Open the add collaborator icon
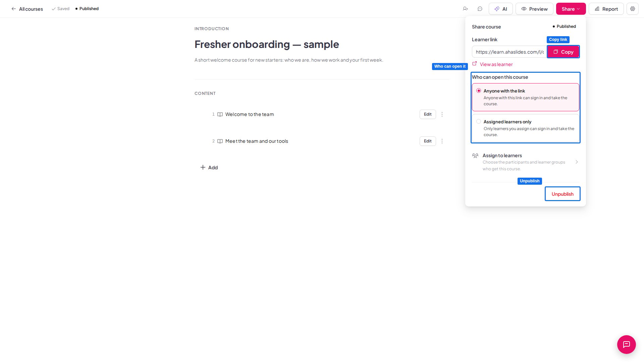 pos(465,9)
